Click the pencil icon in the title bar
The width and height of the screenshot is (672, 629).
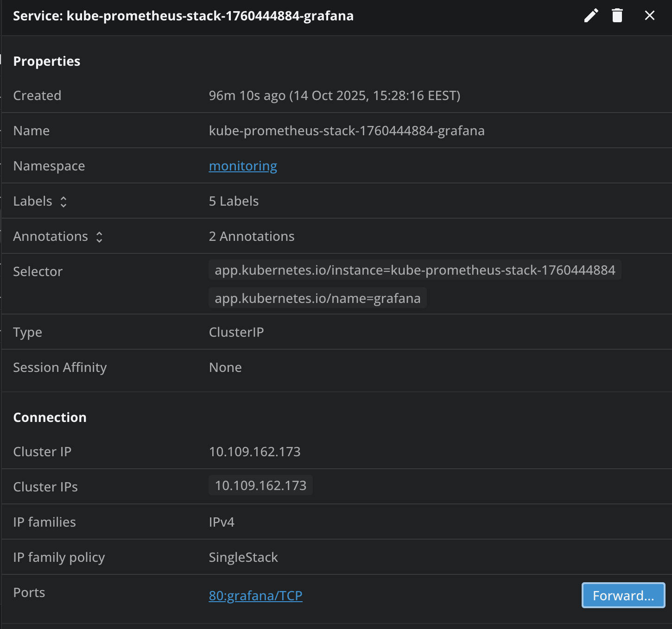(x=590, y=15)
